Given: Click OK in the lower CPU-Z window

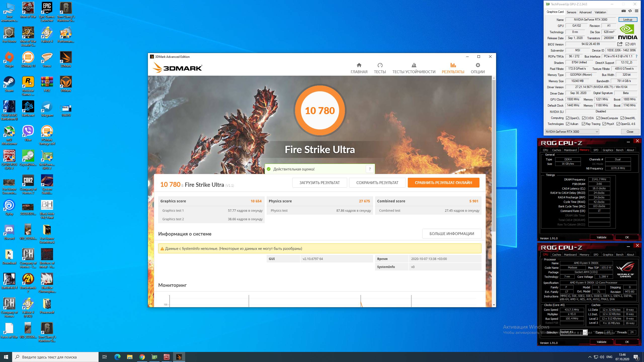Looking at the screenshot, I should point(627,342).
